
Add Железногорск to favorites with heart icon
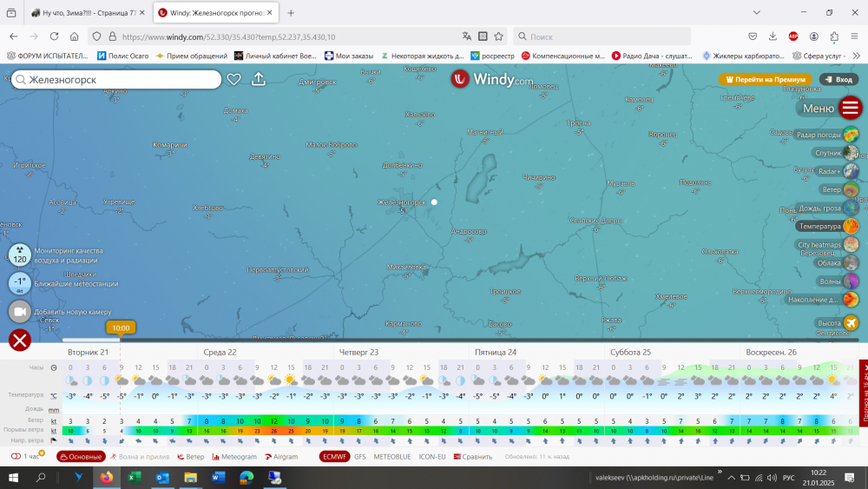click(233, 79)
